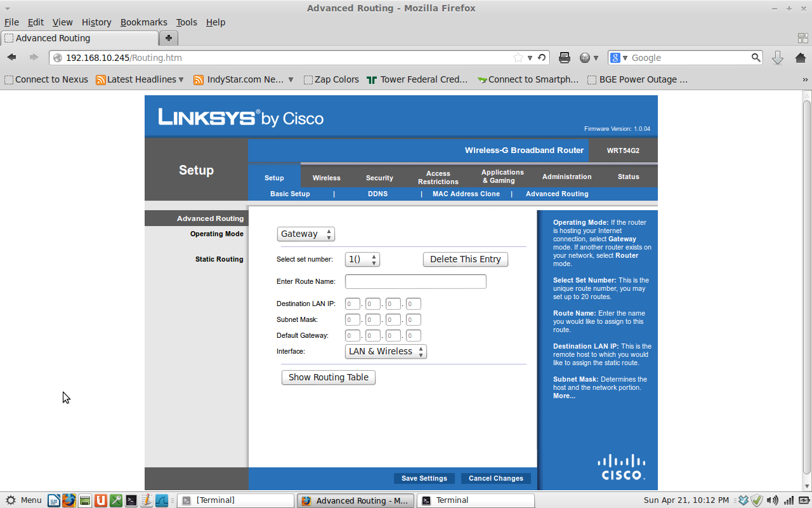
Task: Open the Administration tab
Action: tap(566, 177)
